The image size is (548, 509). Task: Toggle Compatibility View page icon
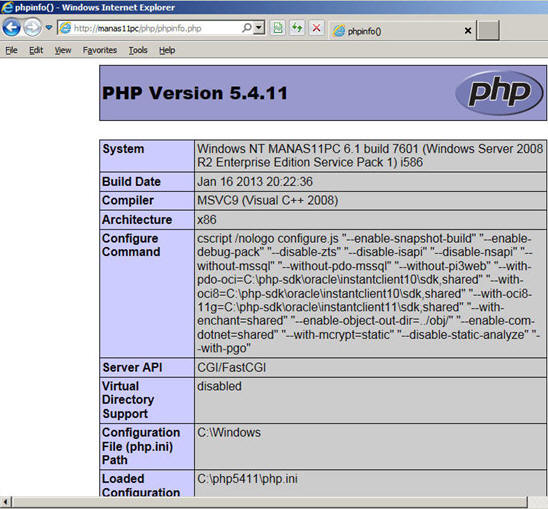278,28
